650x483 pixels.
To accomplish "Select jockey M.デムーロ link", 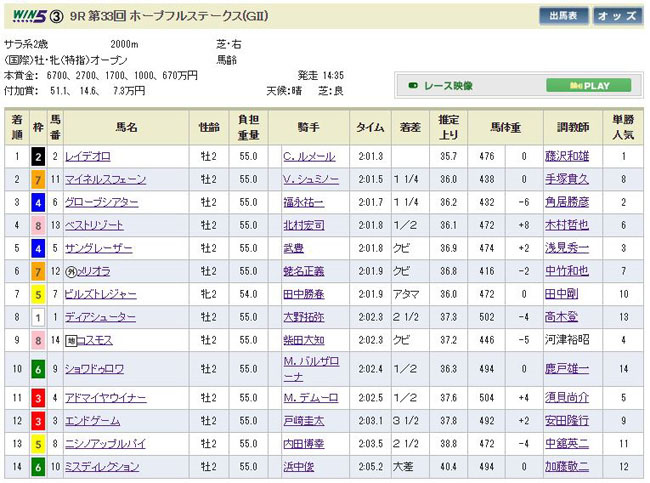I will 311,398.
